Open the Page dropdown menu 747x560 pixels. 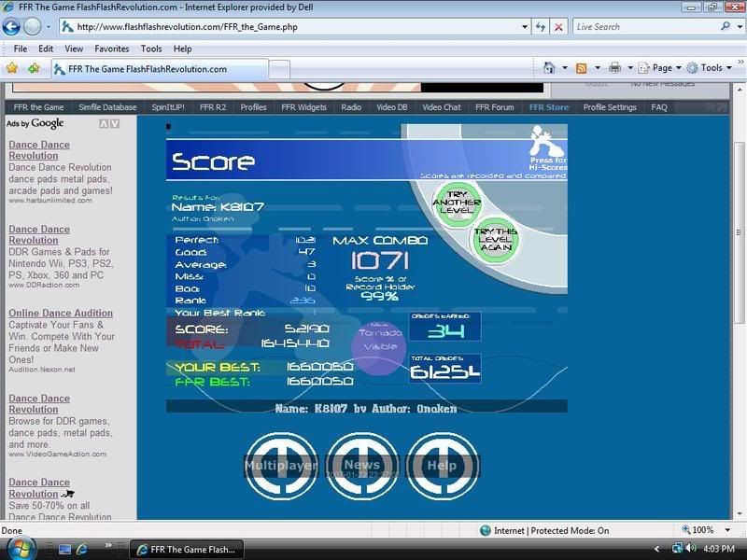click(661, 68)
